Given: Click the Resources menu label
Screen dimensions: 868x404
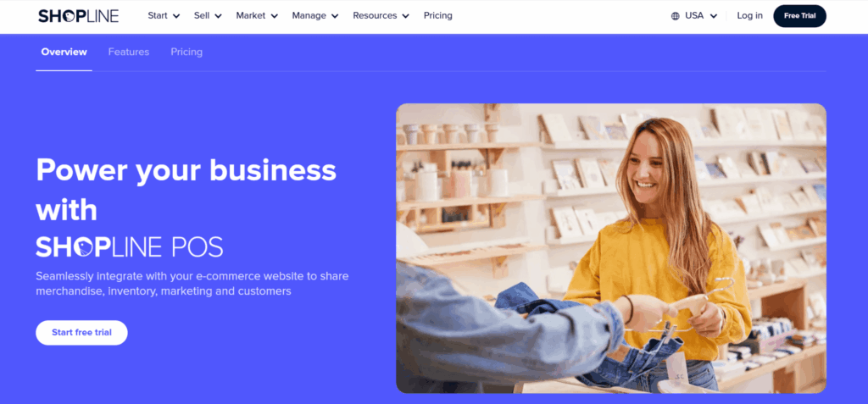Looking at the screenshot, I should pos(375,15).
